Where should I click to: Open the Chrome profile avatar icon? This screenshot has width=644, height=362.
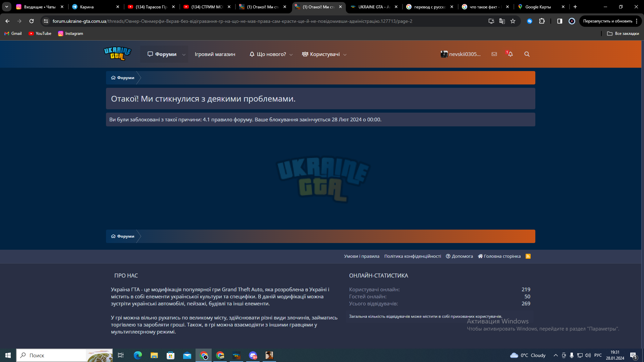tap(572, 21)
